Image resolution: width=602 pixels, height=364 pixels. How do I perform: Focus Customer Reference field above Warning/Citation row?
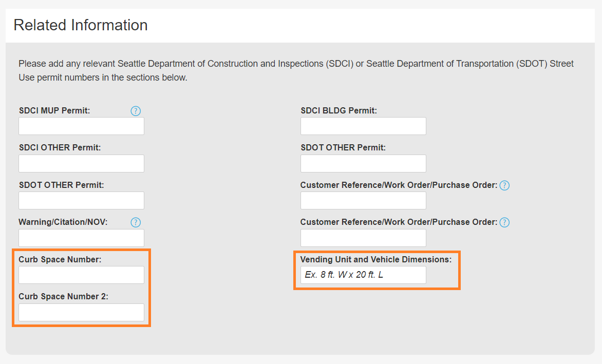coord(363,200)
